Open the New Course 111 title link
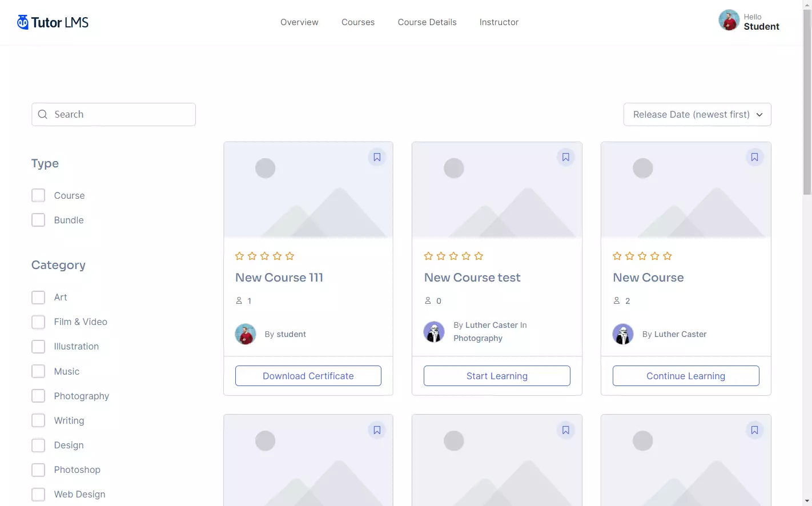 coord(279,278)
